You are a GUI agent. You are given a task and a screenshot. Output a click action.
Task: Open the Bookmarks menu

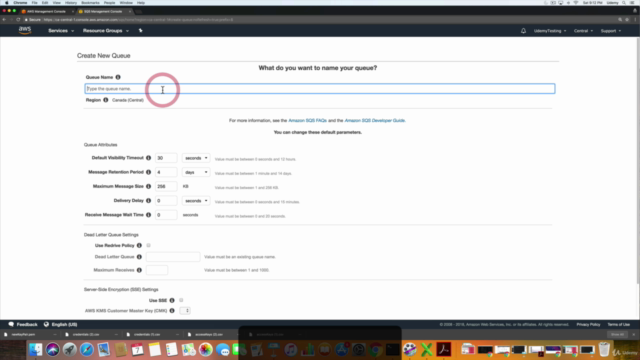[x=90, y=3]
